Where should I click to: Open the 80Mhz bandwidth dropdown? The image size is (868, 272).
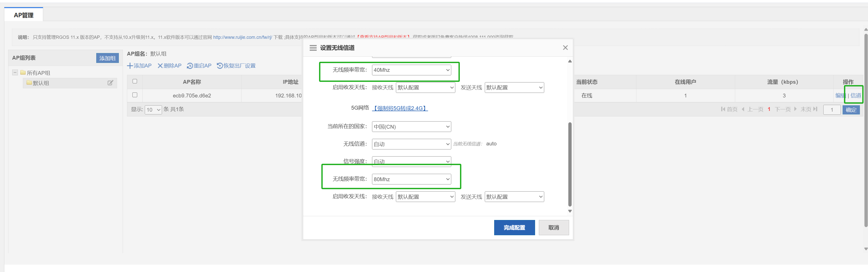pyautogui.click(x=411, y=179)
